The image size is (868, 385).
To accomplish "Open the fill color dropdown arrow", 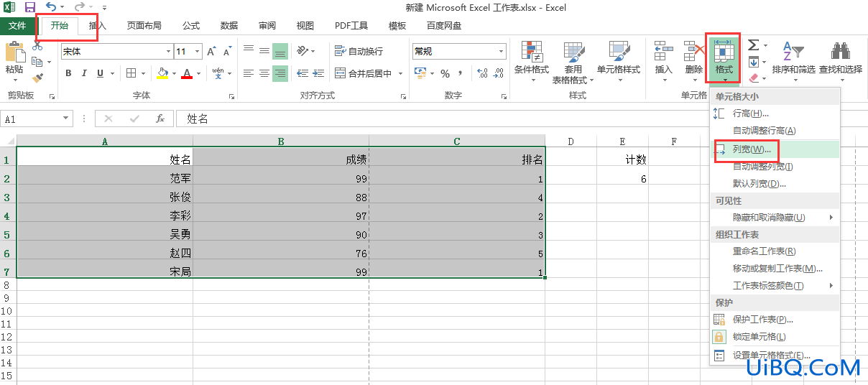I will click(x=174, y=73).
